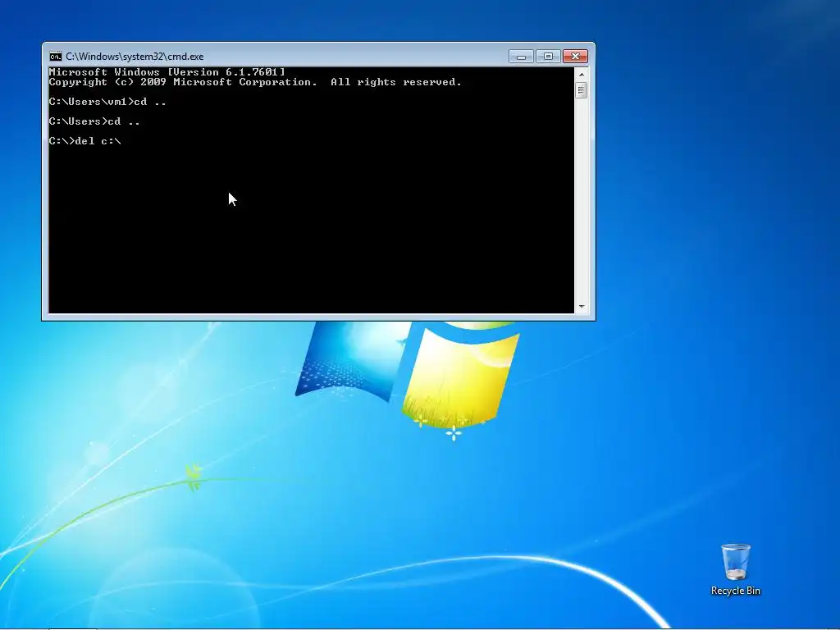The image size is (840, 630).
Task: Click the console scrollbar thumb
Action: pyautogui.click(x=582, y=90)
